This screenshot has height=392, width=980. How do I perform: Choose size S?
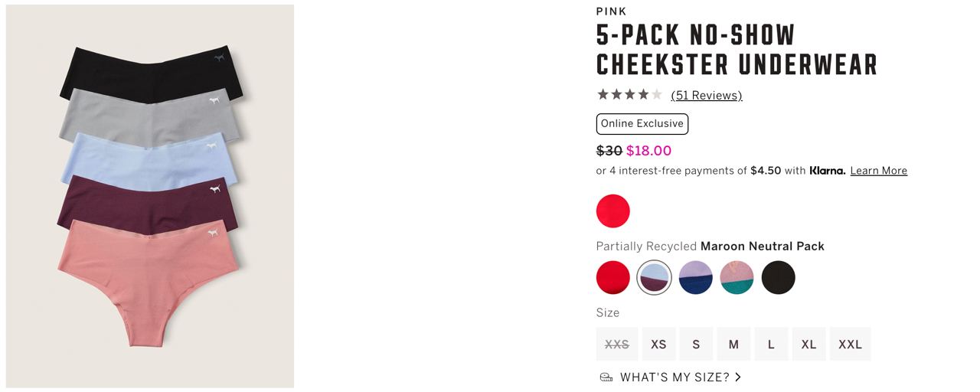696,345
